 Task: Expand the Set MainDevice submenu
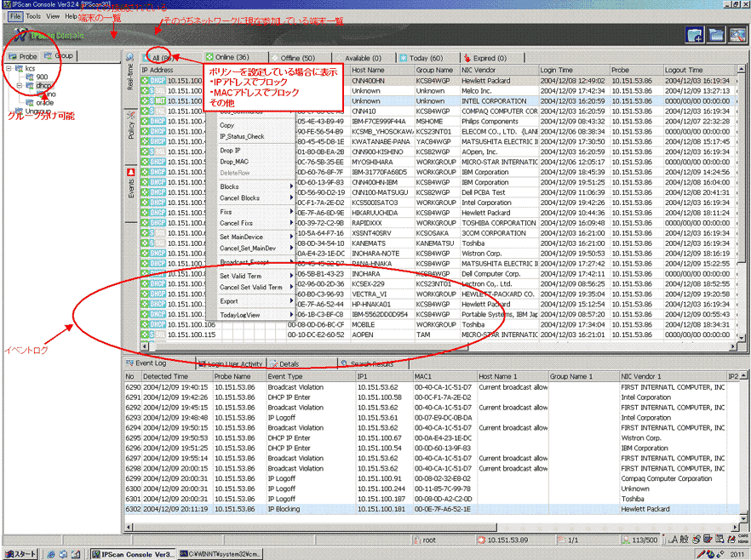click(x=250, y=237)
